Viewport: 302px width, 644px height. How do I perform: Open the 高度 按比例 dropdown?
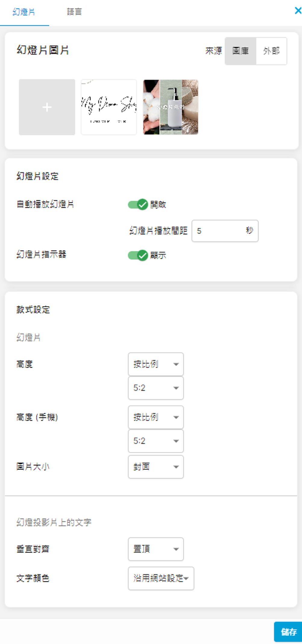[x=156, y=364]
